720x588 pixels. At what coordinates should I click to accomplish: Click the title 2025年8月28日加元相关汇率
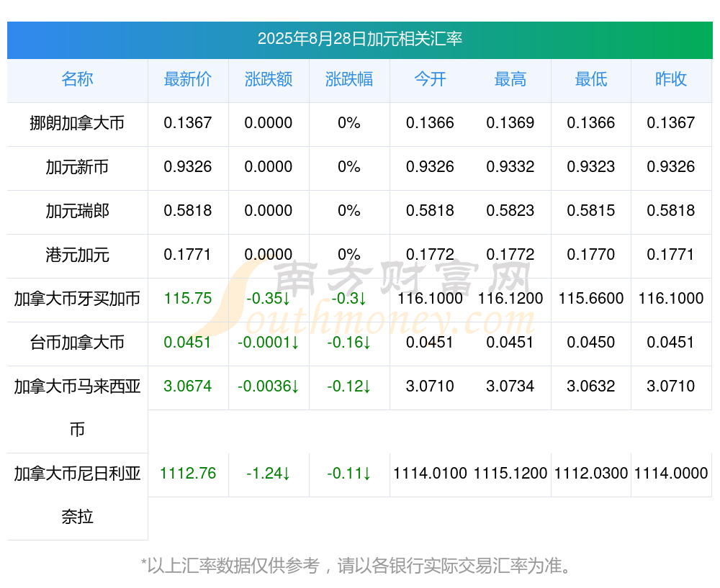tap(359, 39)
